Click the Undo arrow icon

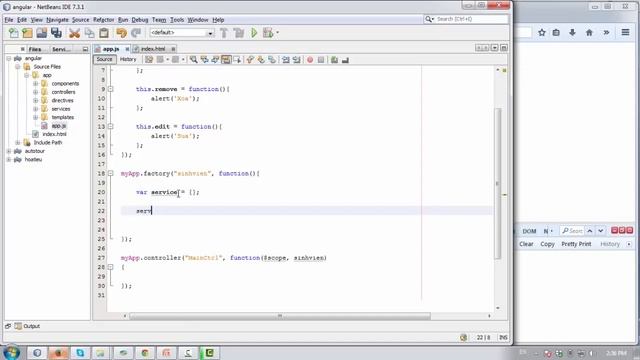tap(121, 33)
